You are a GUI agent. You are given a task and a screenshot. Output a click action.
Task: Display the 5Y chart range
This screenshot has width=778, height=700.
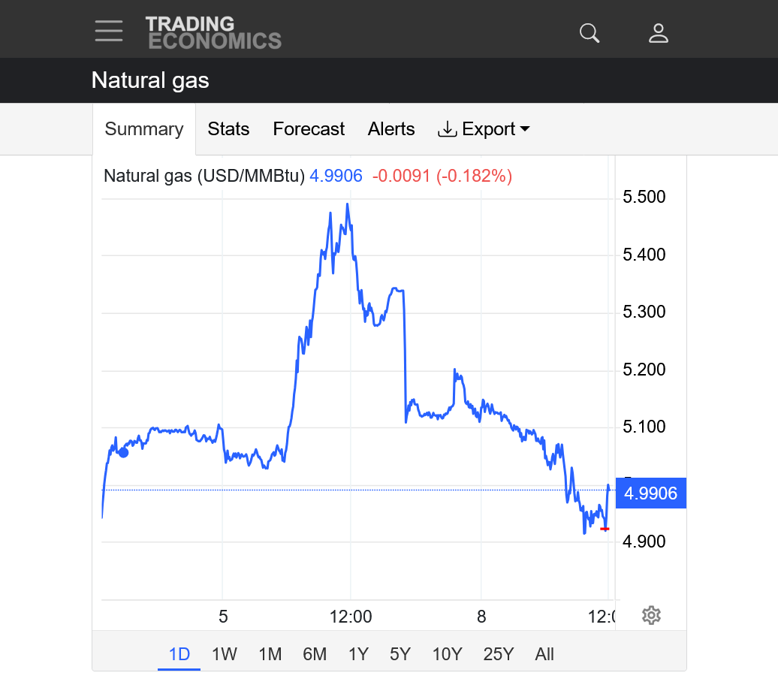click(x=400, y=654)
